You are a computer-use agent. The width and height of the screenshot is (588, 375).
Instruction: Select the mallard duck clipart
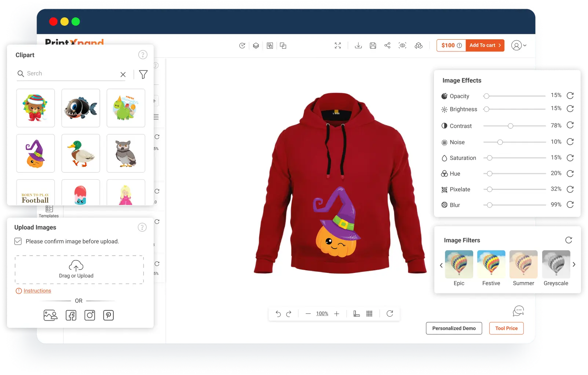click(81, 153)
